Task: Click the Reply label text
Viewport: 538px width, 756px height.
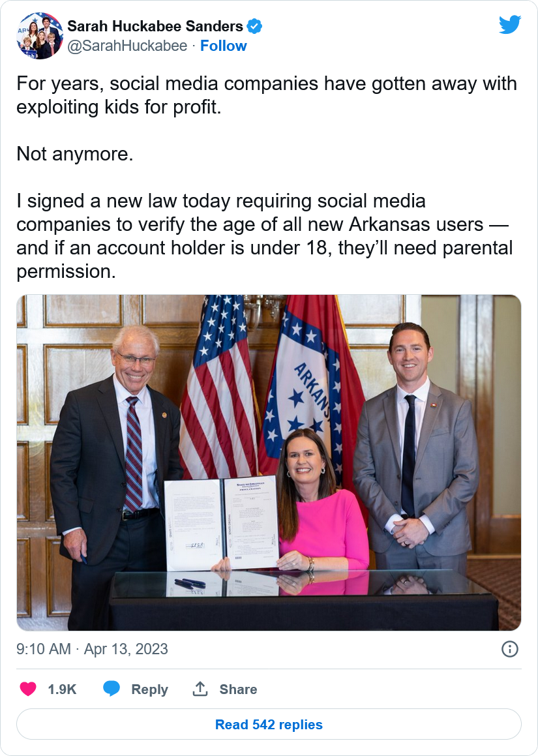Action: coord(149,689)
